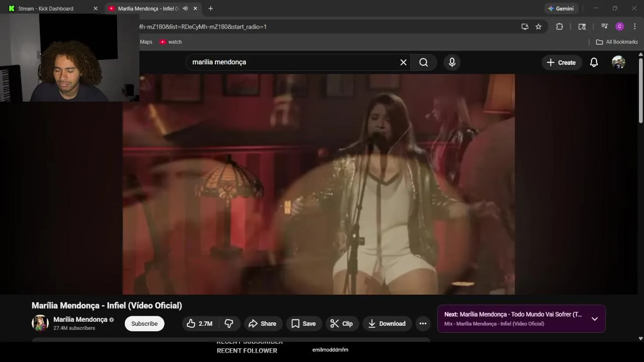Mute the tab using the speaker icon

tap(185, 9)
